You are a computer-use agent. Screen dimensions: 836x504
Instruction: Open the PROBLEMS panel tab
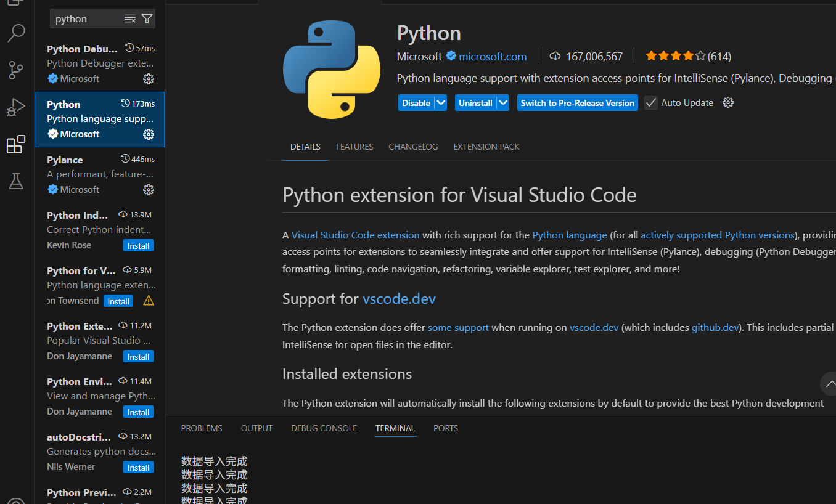202,428
